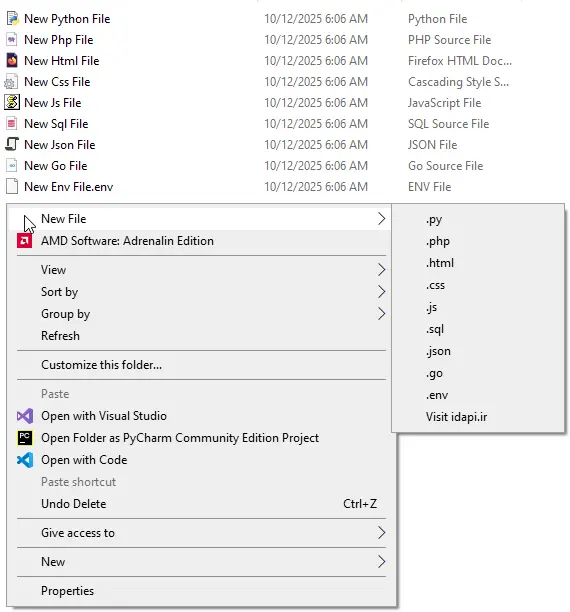The height and width of the screenshot is (612, 570).
Task: Select the View menu entry
Action: coord(199,270)
